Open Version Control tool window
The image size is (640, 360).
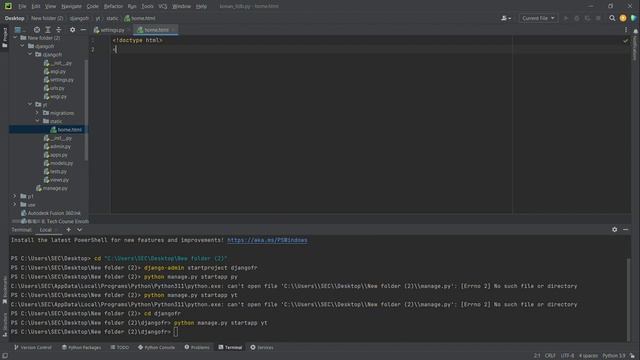(33, 347)
